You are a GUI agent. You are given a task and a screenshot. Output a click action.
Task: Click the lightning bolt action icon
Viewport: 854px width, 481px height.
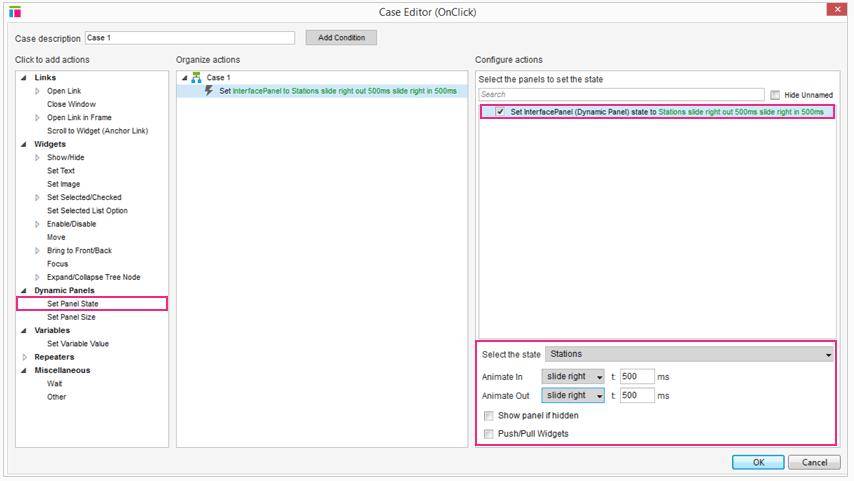coord(209,90)
